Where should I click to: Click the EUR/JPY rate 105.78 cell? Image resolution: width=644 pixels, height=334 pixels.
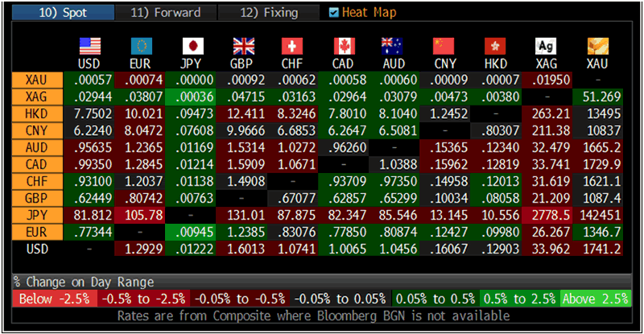pos(140,215)
